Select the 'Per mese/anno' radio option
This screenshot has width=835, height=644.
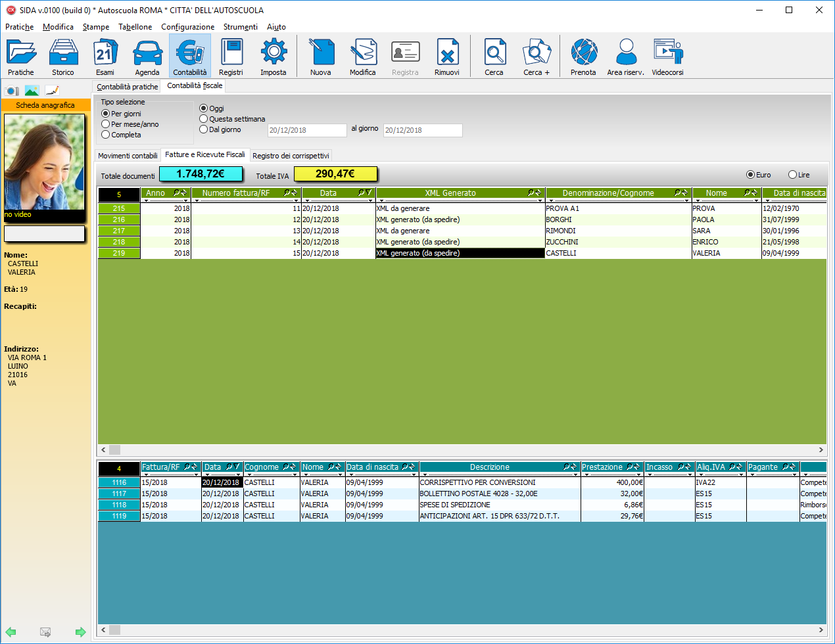tap(106, 124)
